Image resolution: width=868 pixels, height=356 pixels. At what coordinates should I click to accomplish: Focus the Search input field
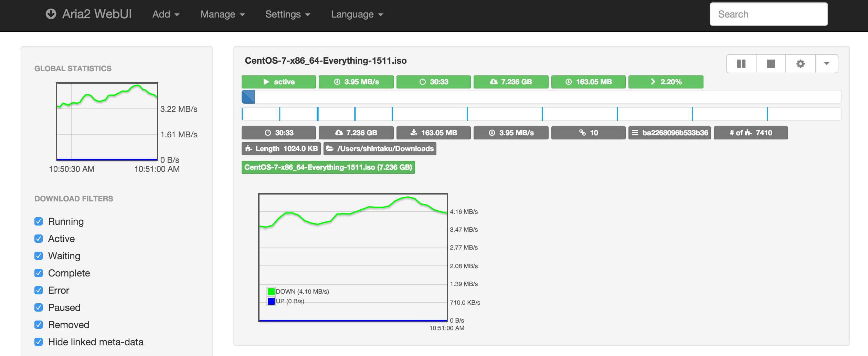click(x=769, y=14)
